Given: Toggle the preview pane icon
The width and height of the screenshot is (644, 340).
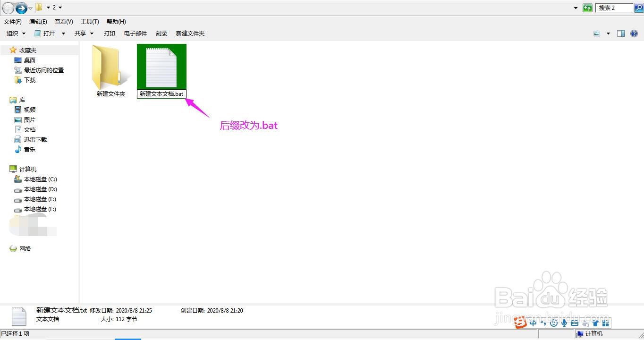Looking at the screenshot, I should pyautogui.click(x=621, y=34).
